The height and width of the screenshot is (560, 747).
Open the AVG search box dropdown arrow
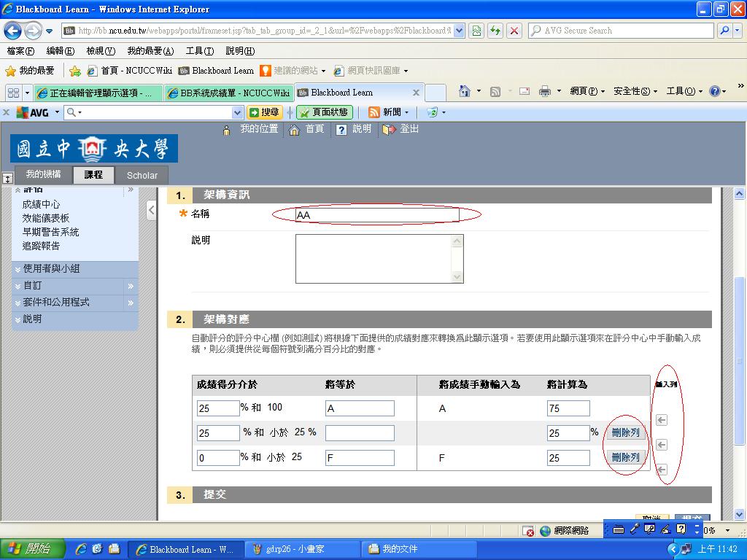[x=237, y=112]
